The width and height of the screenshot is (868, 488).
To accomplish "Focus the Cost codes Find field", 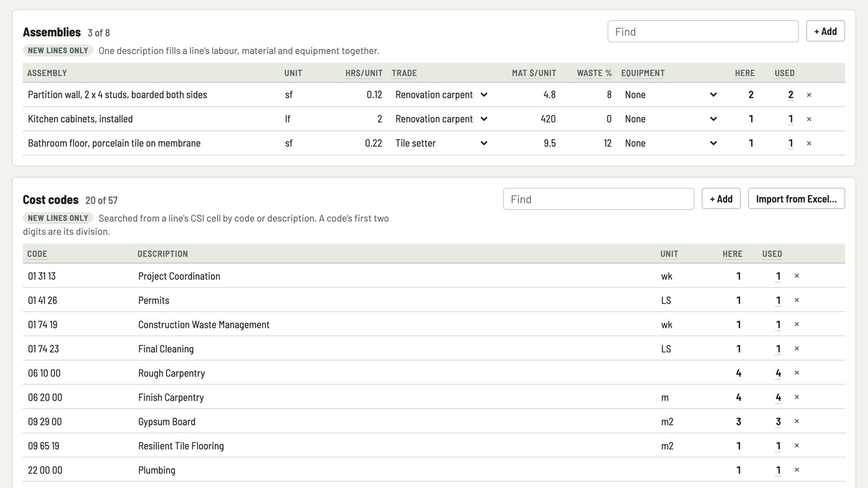I will tap(599, 199).
